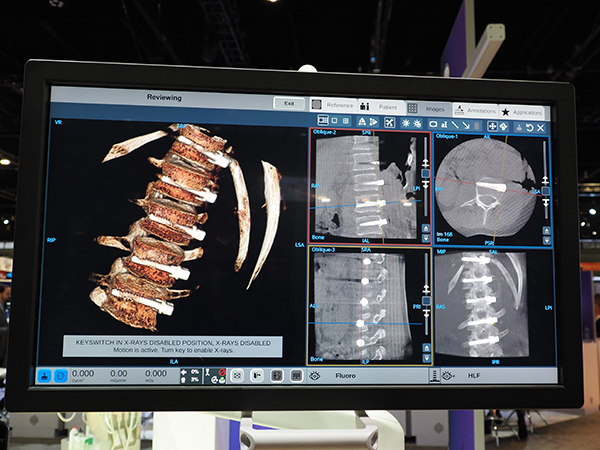Select the Annotations tab

coord(473,110)
